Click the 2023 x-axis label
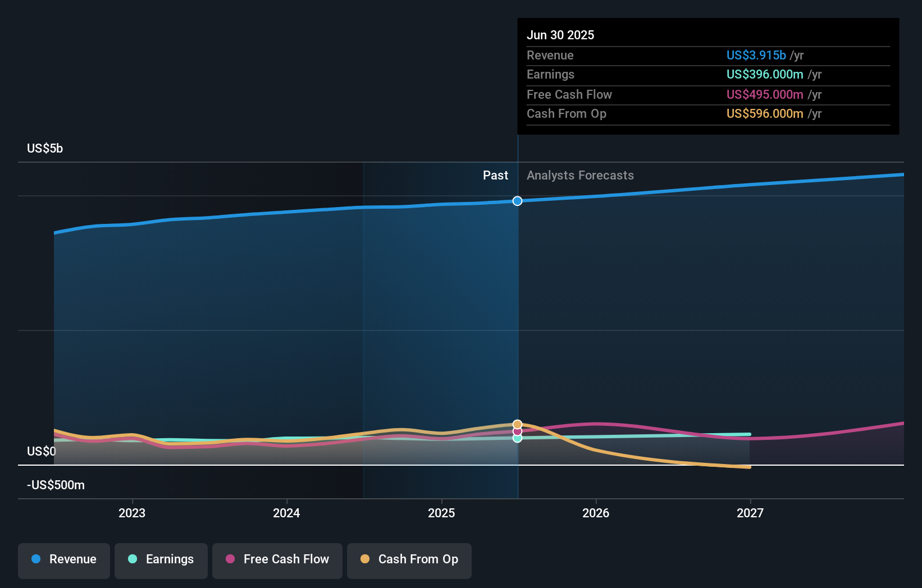This screenshot has width=922, height=588. coord(132,513)
